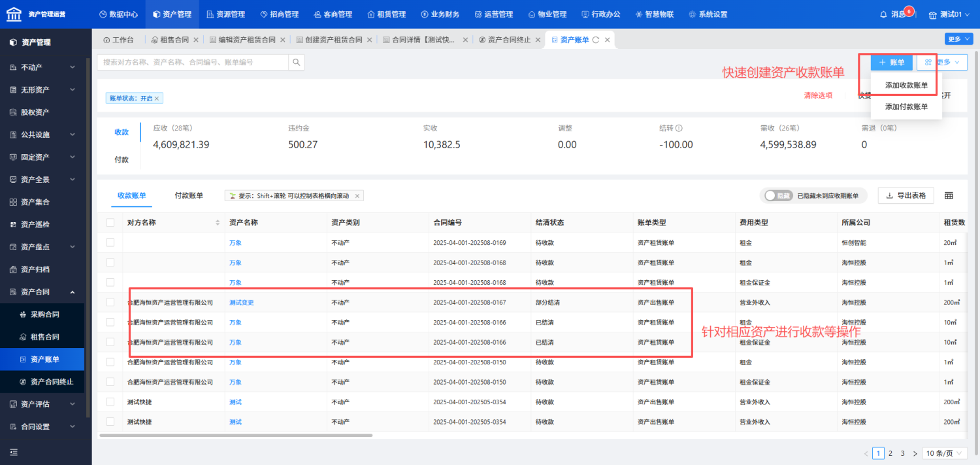Screen dimensions: 980x465
Task: Click 清除选项 link
Action: click(818, 95)
